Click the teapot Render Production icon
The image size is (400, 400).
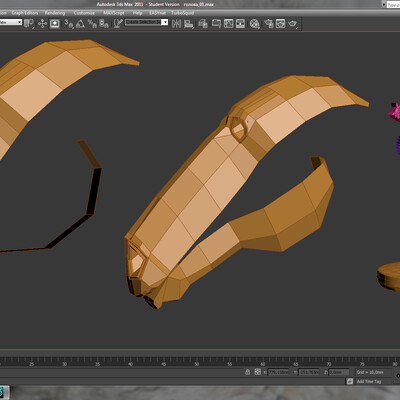(x=293, y=23)
